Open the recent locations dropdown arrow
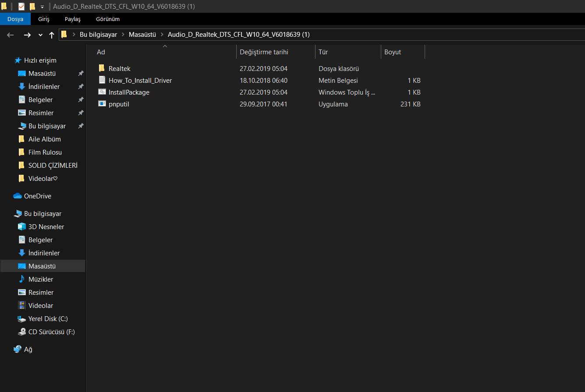Image resolution: width=585 pixels, height=392 pixels. pos(40,35)
